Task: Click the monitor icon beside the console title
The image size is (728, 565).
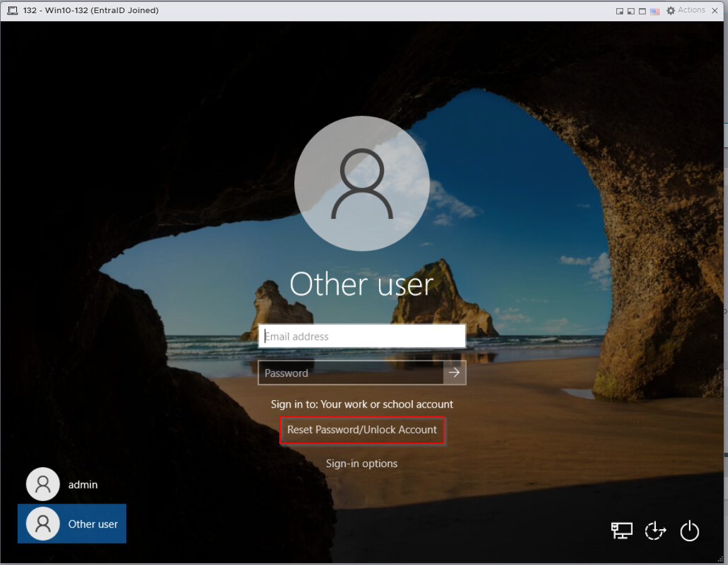Action: pyautogui.click(x=12, y=11)
